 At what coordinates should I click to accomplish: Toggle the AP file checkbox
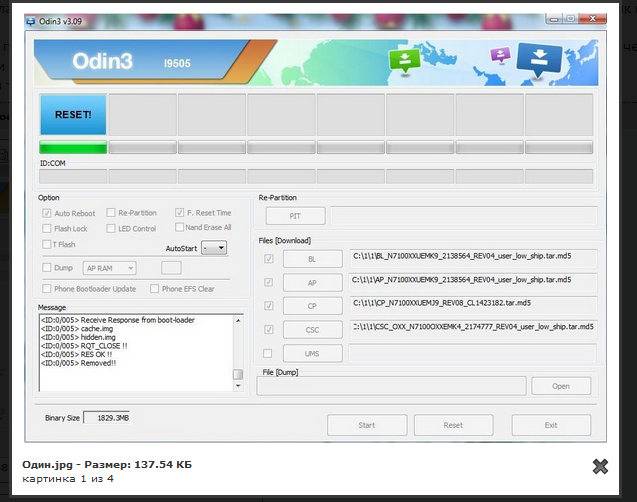tap(269, 282)
